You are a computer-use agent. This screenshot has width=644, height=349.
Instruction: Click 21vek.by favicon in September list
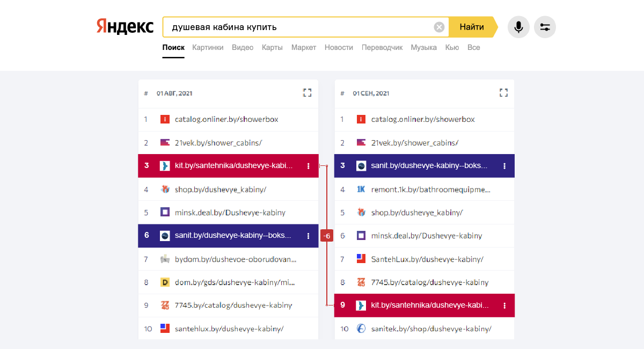pos(361,143)
